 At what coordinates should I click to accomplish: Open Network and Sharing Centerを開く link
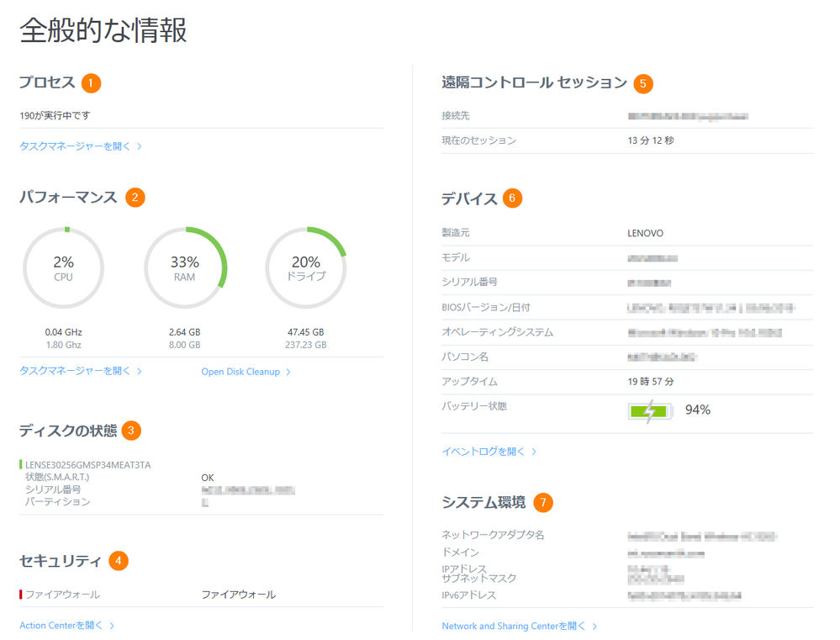click(513, 626)
